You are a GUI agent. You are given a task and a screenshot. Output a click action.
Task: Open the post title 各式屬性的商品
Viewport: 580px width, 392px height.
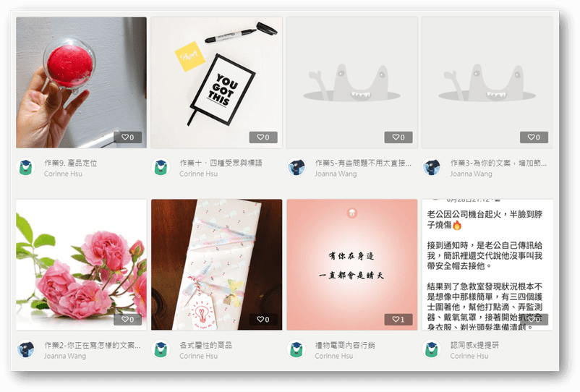pyautogui.click(x=205, y=346)
